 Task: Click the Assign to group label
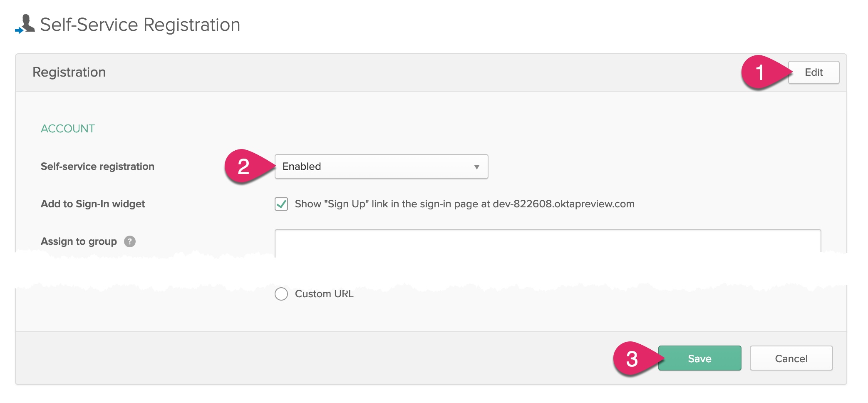pyautogui.click(x=79, y=241)
